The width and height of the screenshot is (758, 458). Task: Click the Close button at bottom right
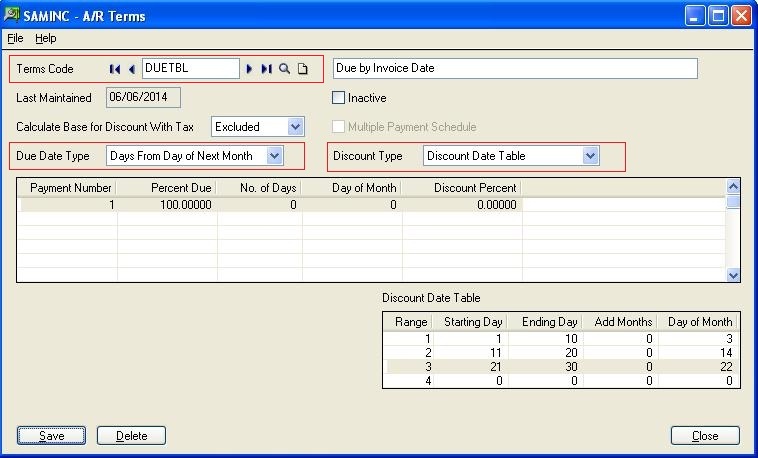click(x=705, y=436)
